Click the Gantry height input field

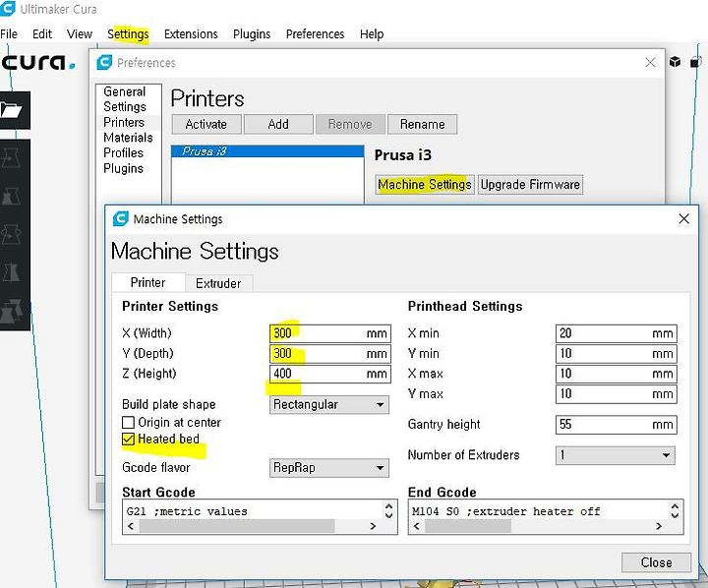pyautogui.click(x=617, y=425)
